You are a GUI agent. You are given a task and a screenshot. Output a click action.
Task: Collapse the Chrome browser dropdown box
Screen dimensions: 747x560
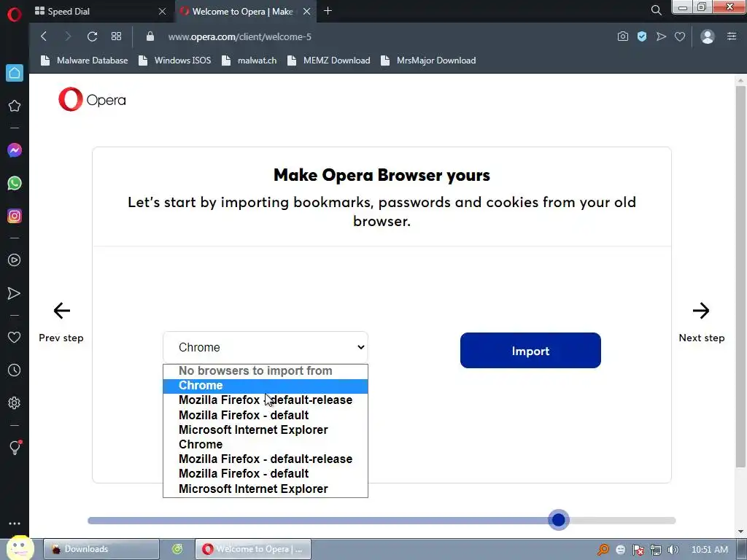point(266,347)
